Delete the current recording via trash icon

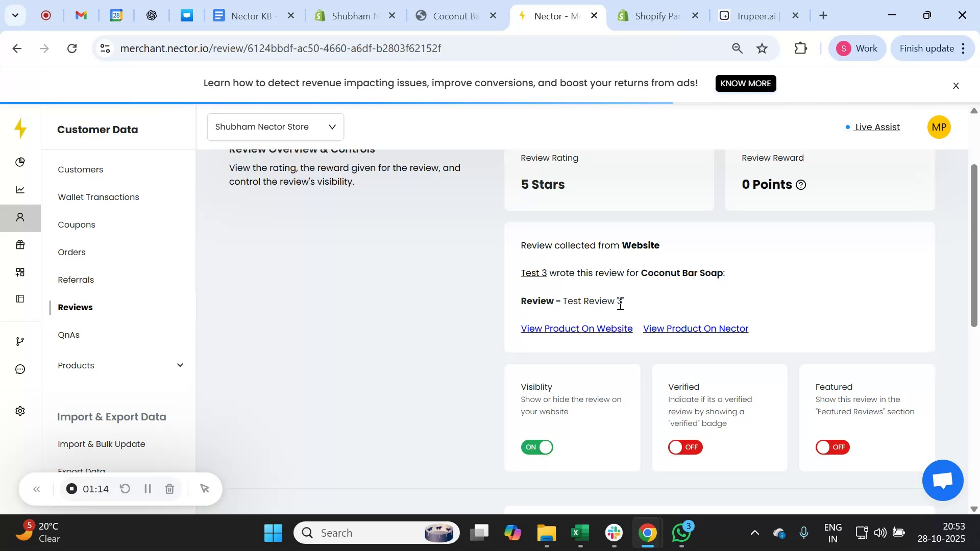click(x=169, y=488)
